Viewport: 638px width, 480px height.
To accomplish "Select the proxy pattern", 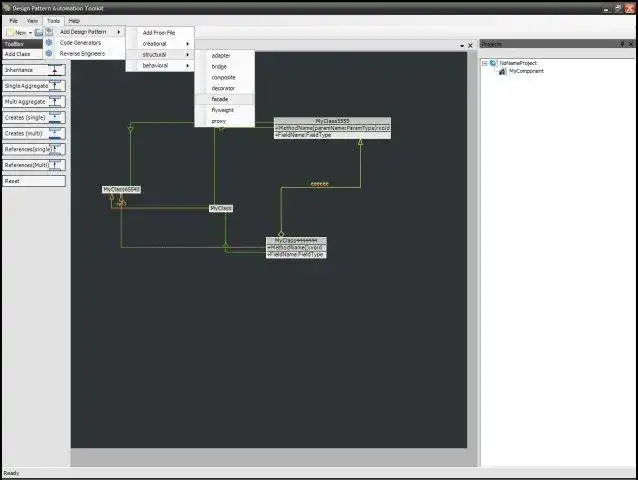I will pyautogui.click(x=225, y=121).
